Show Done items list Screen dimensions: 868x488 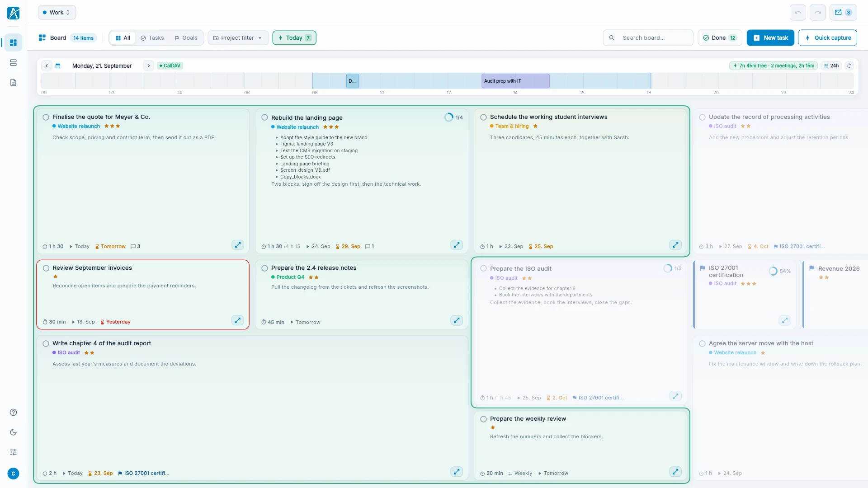click(x=720, y=38)
